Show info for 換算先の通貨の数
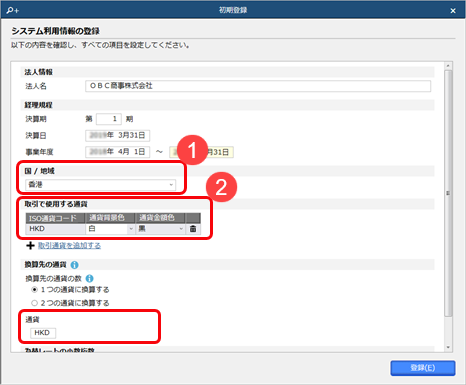The height and width of the screenshot is (385, 466). click(90, 278)
